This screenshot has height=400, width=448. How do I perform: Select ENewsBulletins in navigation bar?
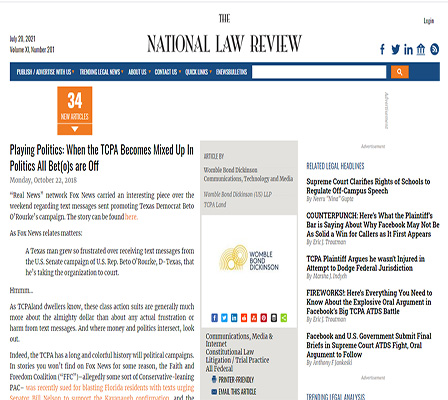[231, 72]
